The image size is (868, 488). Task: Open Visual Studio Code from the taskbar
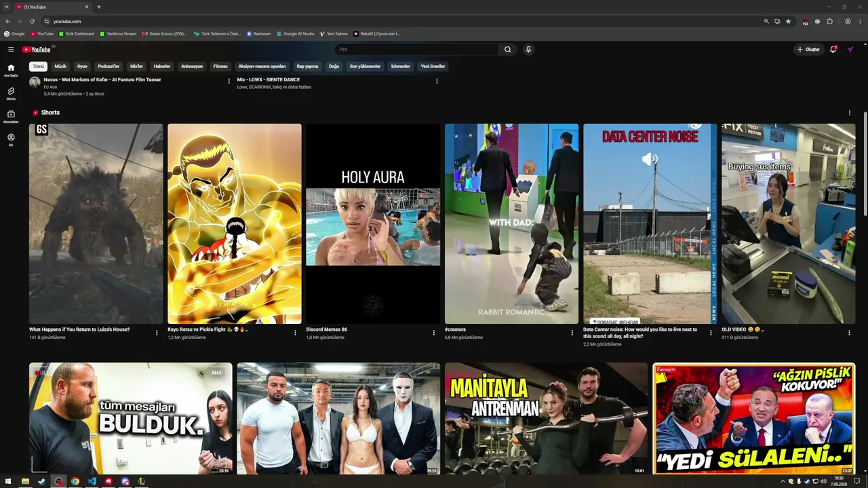(x=92, y=481)
